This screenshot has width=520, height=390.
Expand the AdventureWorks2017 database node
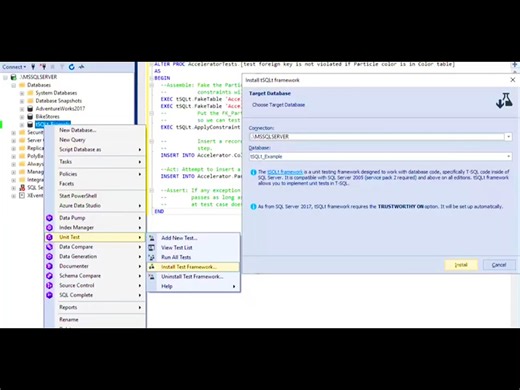pos(22,109)
